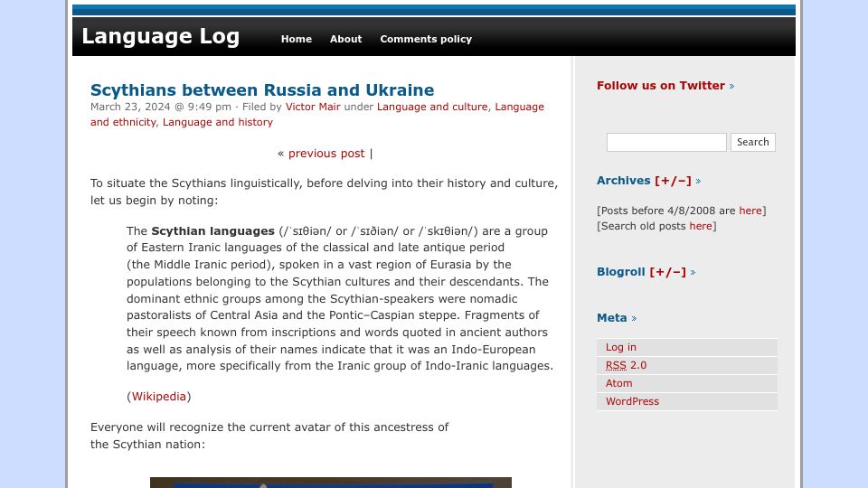This screenshot has width=868, height=488.
Task: Open the Wikipedia source link
Action: [x=159, y=397]
